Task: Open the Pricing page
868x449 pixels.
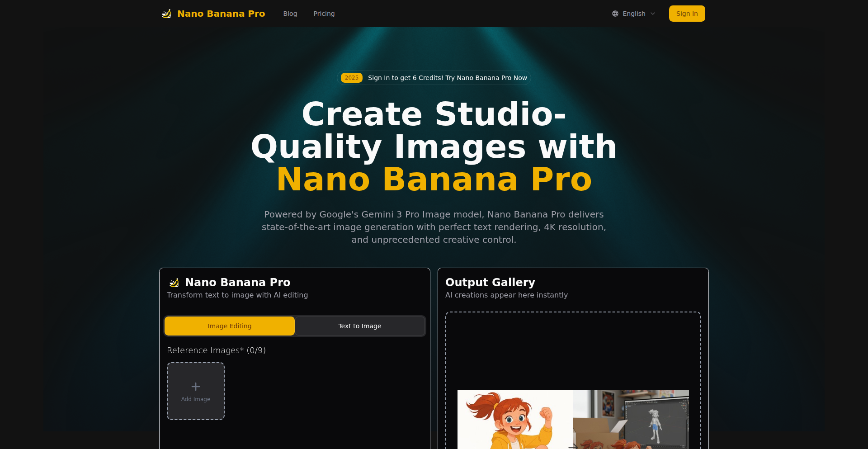Action: pyautogui.click(x=324, y=14)
